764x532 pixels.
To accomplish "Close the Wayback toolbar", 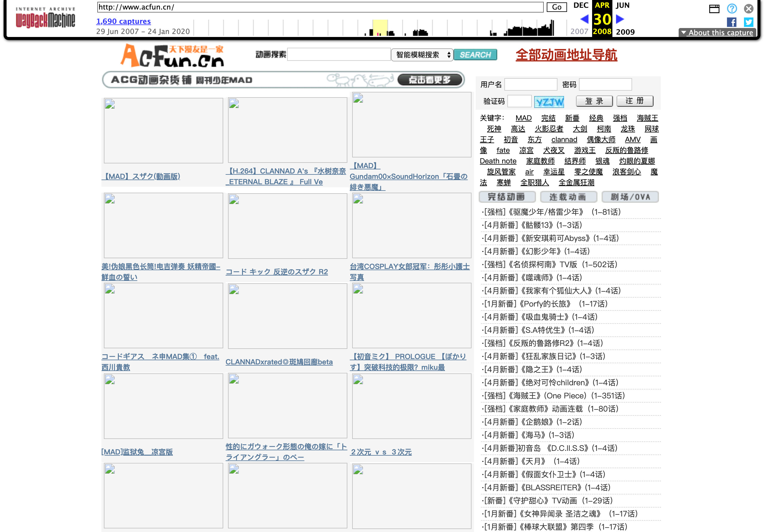I will tap(749, 8).
